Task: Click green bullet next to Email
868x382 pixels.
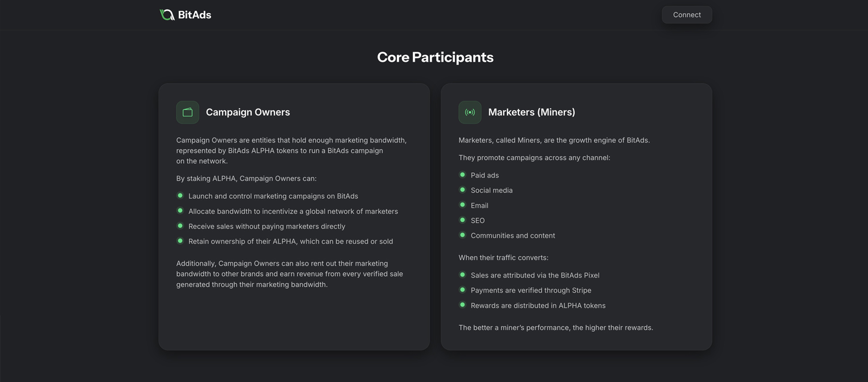Action: (462, 205)
